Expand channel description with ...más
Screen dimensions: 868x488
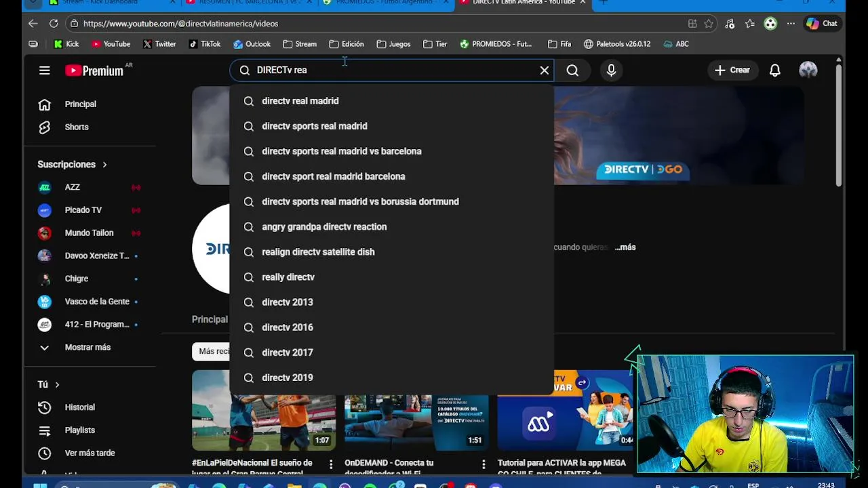point(625,247)
